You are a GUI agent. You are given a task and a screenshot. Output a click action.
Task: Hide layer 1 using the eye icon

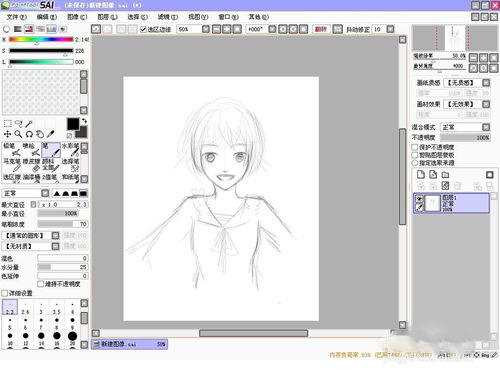[419, 199]
